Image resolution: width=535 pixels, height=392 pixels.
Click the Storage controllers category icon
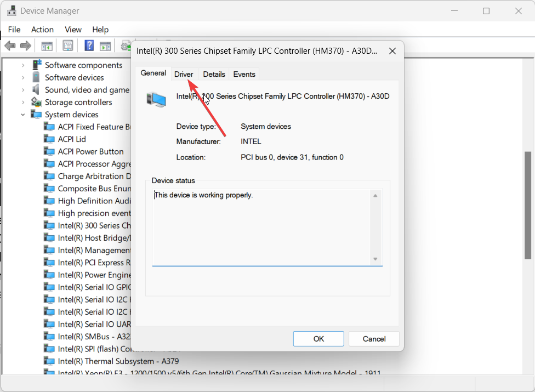[36, 102]
